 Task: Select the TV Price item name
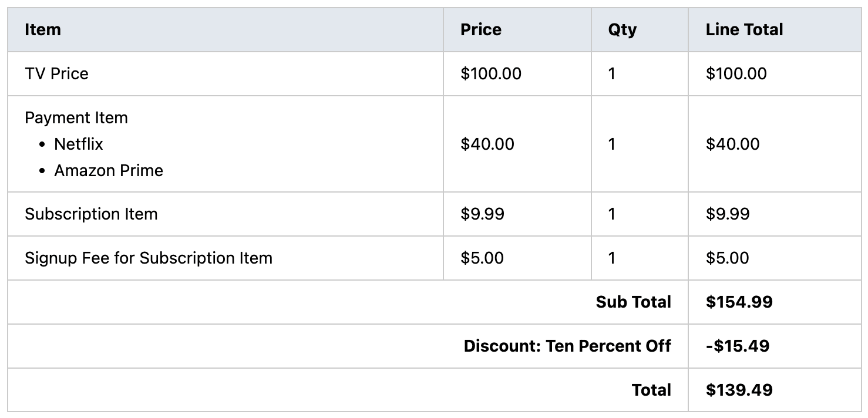(56, 74)
